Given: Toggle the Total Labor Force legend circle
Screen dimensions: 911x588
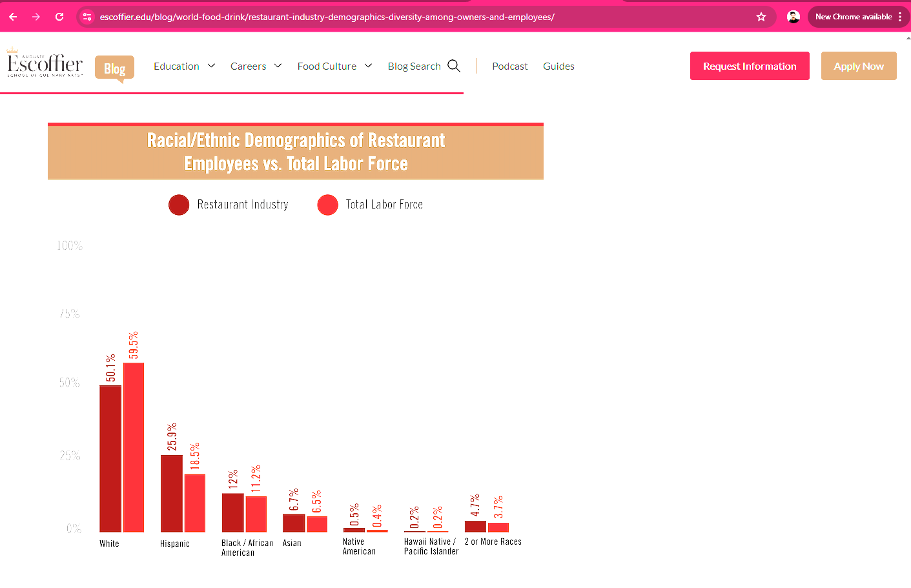Looking at the screenshot, I should point(328,205).
